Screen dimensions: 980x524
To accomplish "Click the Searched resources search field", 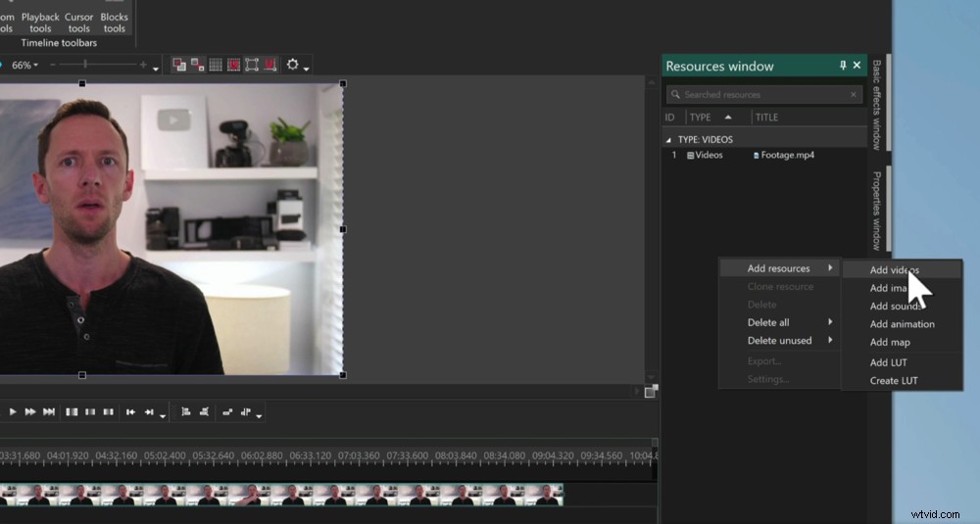I will click(x=763, y=94).
